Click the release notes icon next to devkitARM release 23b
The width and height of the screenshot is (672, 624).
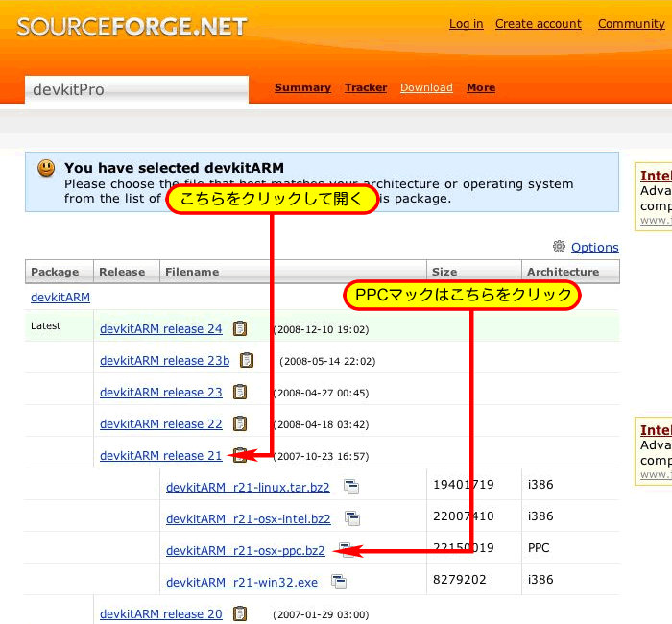(247, 360)
